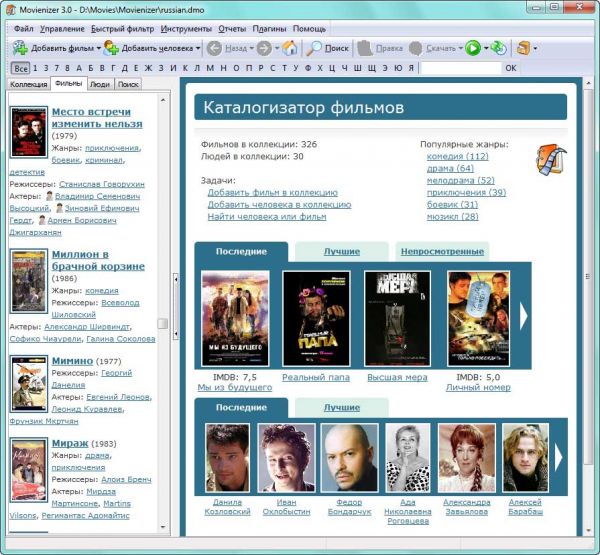Open the Инструменты menu
Viewport: 600px width, 555px height.
click(x=186, y=29)
